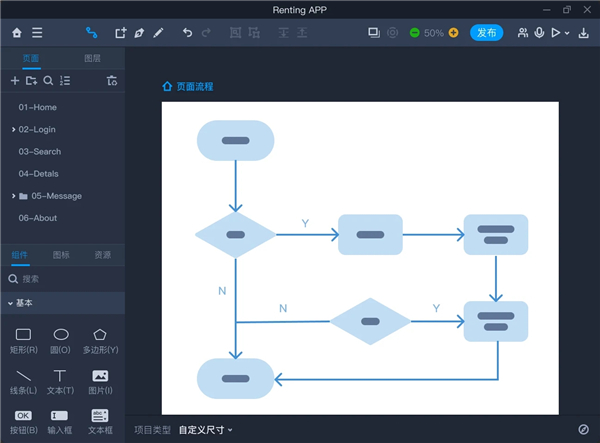Open the 自定义尺寸 size dropdown

pyautogui.click(x=205, y=430)
